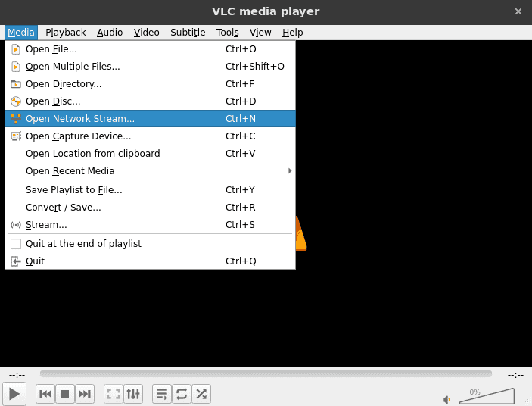Toggle shuffle random playback

[201, 394]
